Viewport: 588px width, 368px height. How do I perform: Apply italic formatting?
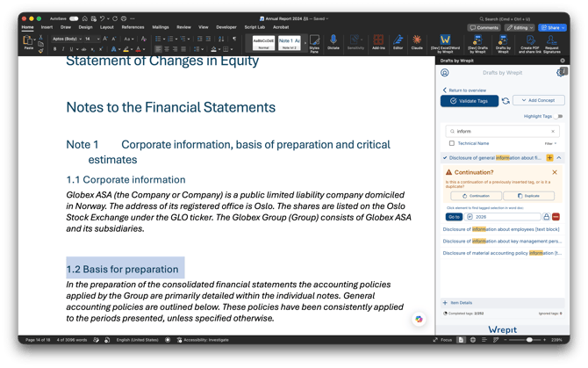pos(63,49)
